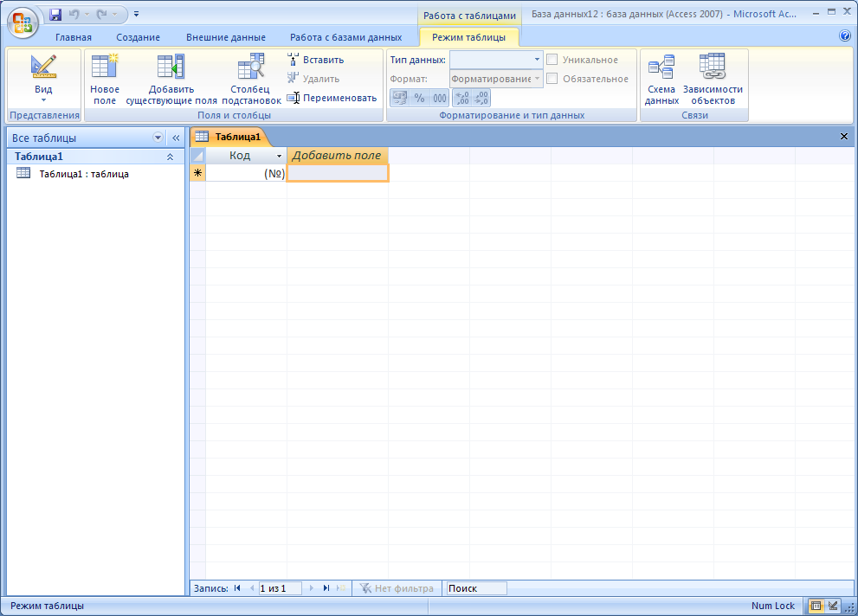Screen dimensions: 858x616
Task: Open Access help question mark icon
Action: tap(845, 36)
